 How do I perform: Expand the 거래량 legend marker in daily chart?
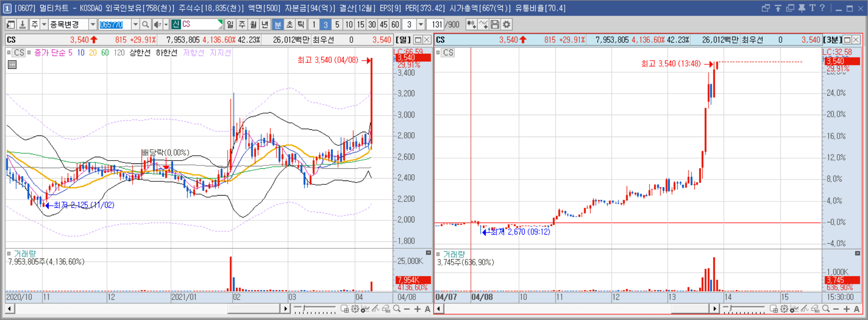click(x=9, y=254)
